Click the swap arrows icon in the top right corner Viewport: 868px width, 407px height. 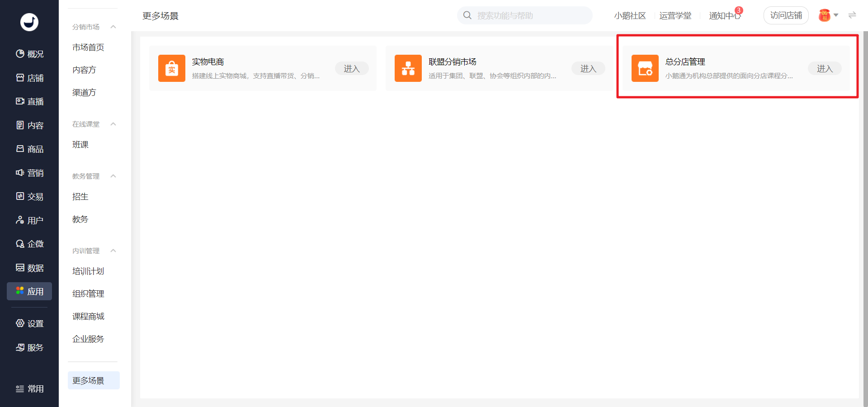(x=852, y=15)
